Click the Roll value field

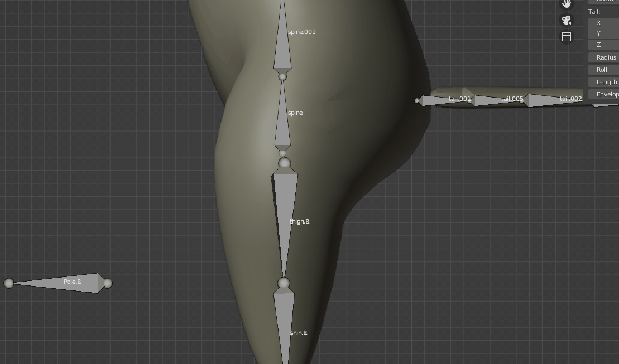(603, 70)
